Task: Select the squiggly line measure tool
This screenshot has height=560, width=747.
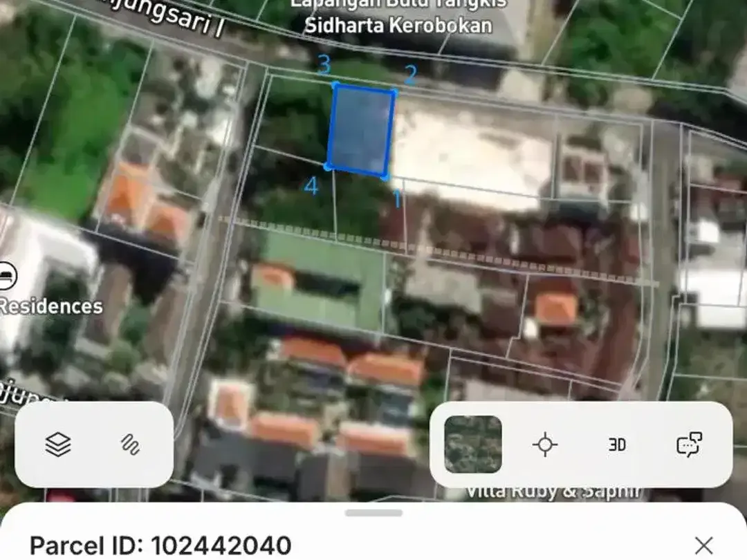Action: (x=130, y=445)
